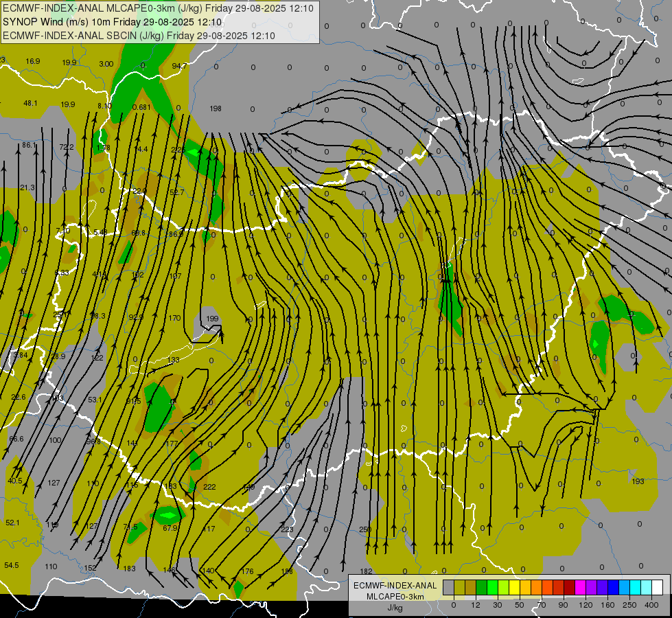Image resolution: width=672 pixels, height=618 pixels.
Task: Click the legend tick value 30
Action: coord(498,605)
